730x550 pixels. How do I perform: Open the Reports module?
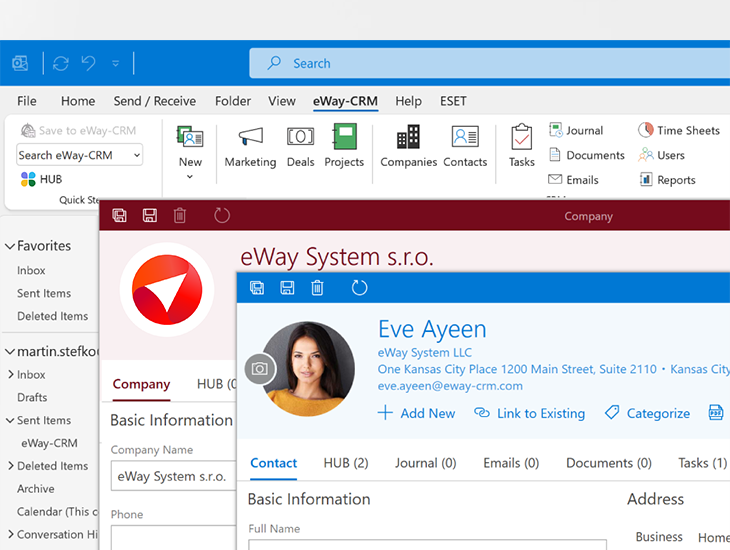tap(667, 180)
